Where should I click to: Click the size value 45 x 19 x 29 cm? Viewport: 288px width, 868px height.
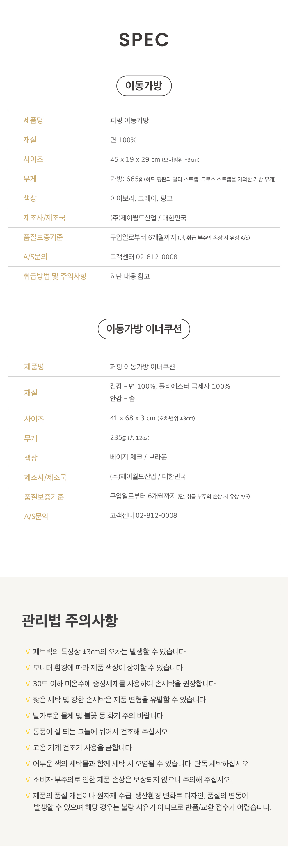pyautogui.click(x=135, y=159)
